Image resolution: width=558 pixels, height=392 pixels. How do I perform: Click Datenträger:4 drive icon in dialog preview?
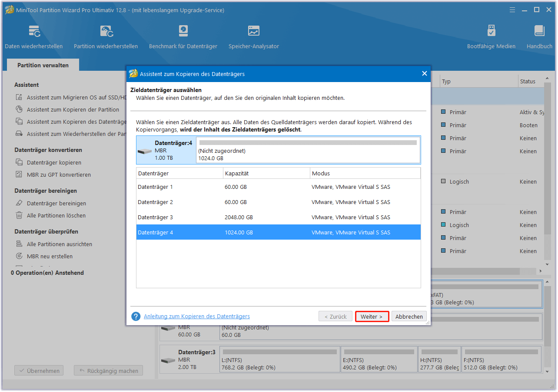pyautogui.click(x=145, y=152)
